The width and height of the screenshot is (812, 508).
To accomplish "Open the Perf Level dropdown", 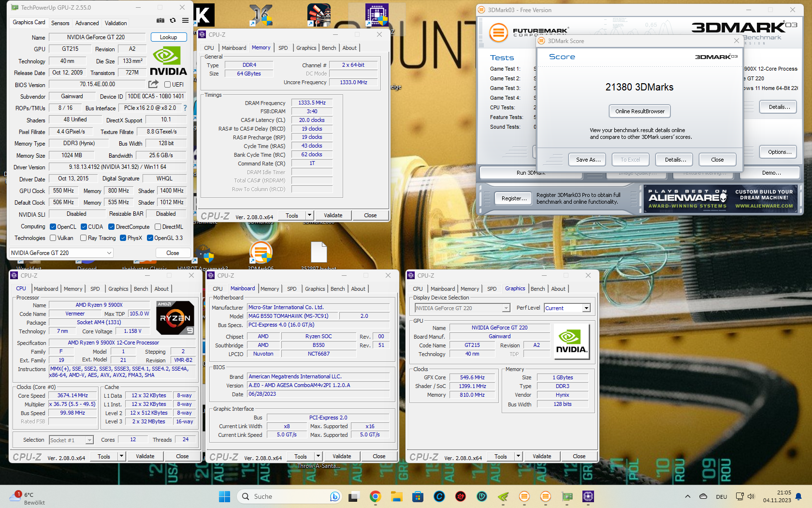I will (x=567, y=308).
